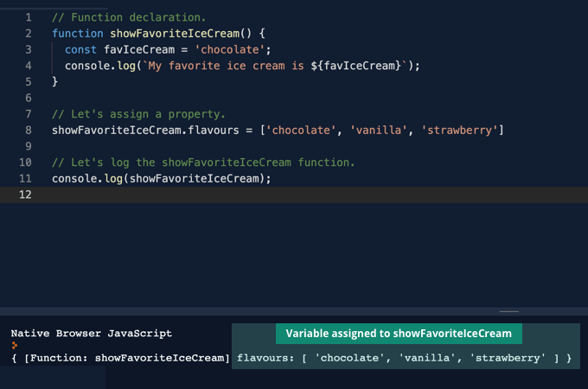Click the ${favIceCream} template expression
Viewport: 588px width, 389px height.
pyautogui.click(x=356, y=66)
